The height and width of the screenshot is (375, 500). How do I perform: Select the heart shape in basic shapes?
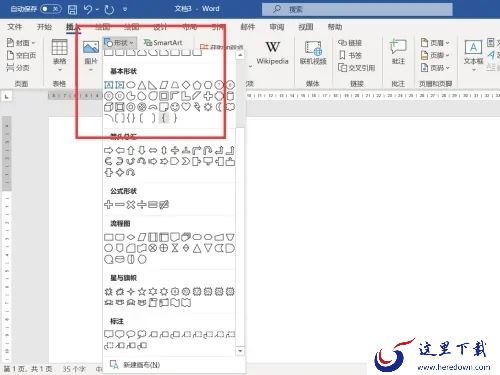coord(186,107)
